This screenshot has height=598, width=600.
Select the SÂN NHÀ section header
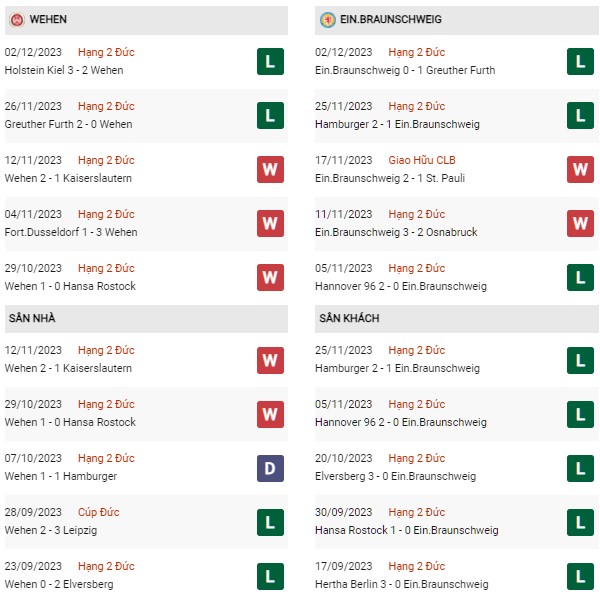146,318
